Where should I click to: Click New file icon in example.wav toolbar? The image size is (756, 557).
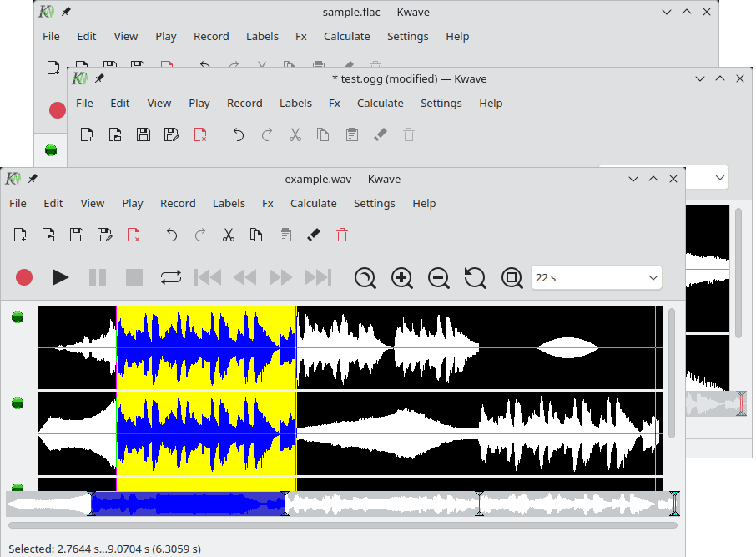20,235
